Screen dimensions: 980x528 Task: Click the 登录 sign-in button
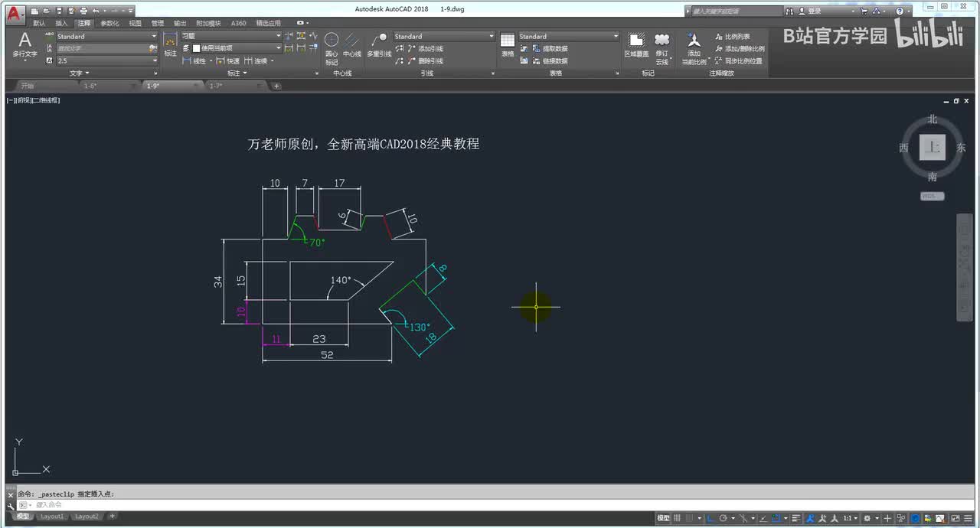pos(809,11)
